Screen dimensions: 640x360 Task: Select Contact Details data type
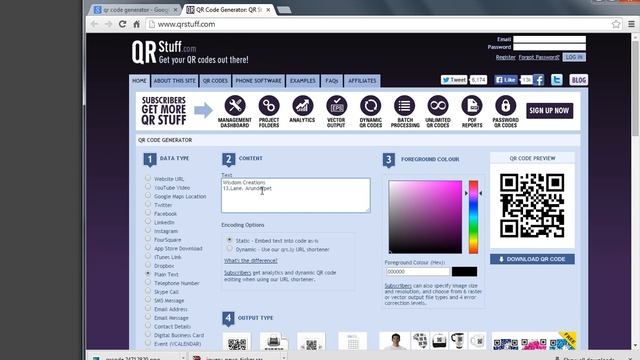tap(148, 326)
